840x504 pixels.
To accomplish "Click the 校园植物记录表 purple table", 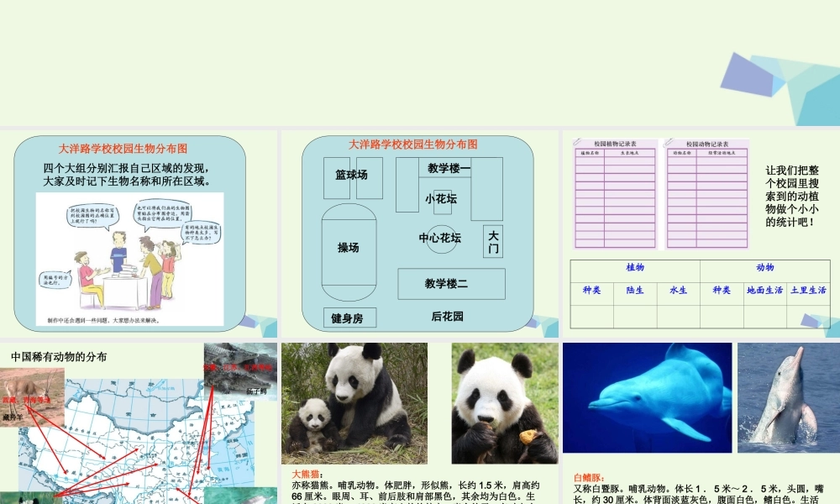I will [x=616, y=194].
